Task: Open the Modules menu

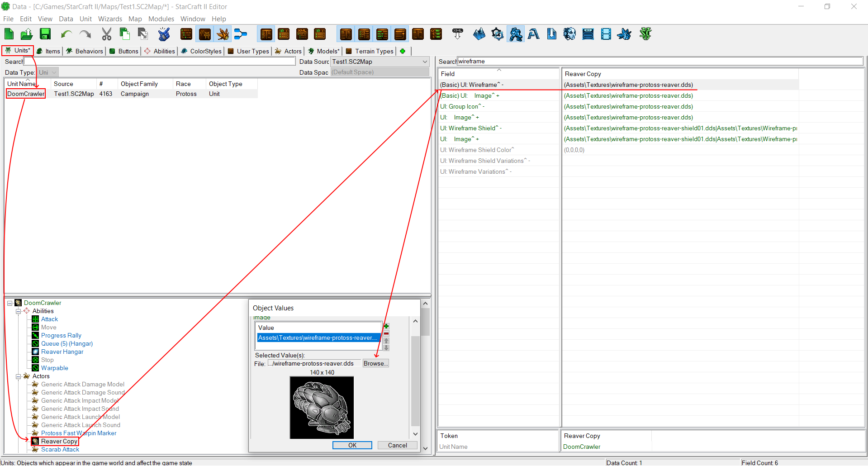Action: pyautogui.click(x=161, y=19)
